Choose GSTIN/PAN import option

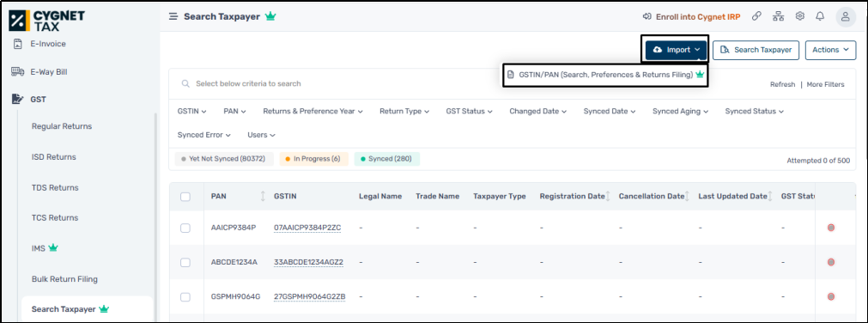click(x=605, y=75)
